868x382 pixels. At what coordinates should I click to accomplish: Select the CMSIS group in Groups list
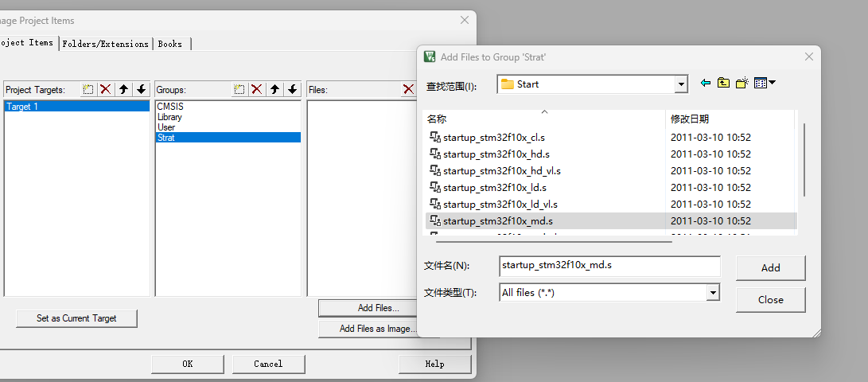(170, 107)
